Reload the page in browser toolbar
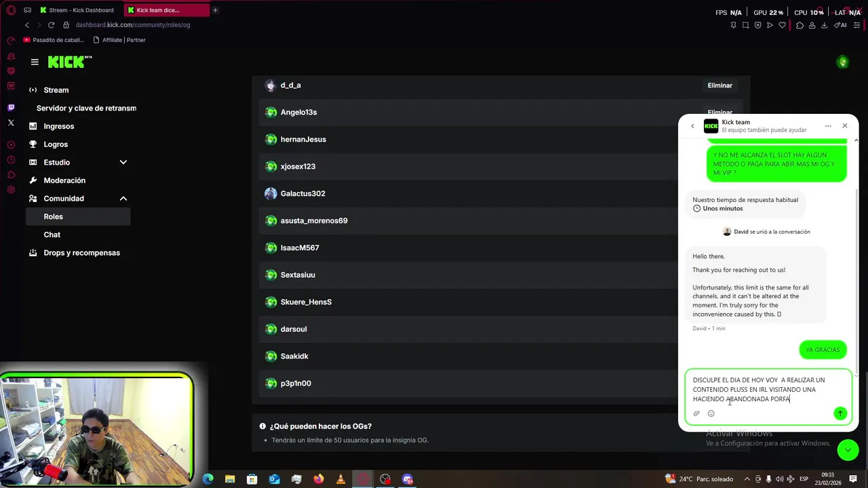 pyautogui.click(x=51, y=25)
